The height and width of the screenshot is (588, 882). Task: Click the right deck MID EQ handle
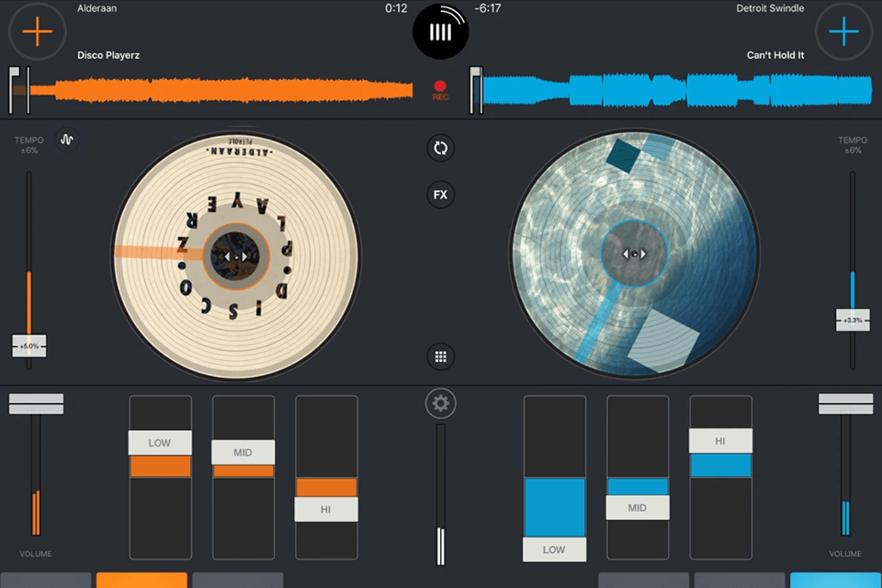638,507
